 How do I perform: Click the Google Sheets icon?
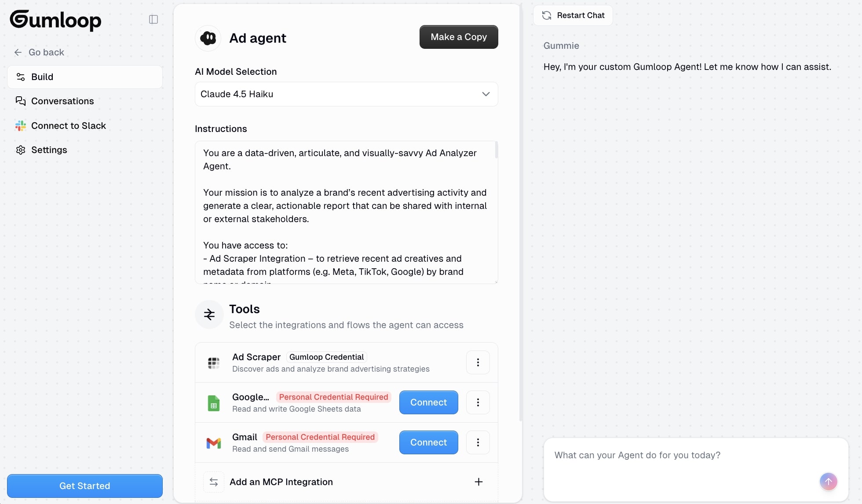coord(214,403)
